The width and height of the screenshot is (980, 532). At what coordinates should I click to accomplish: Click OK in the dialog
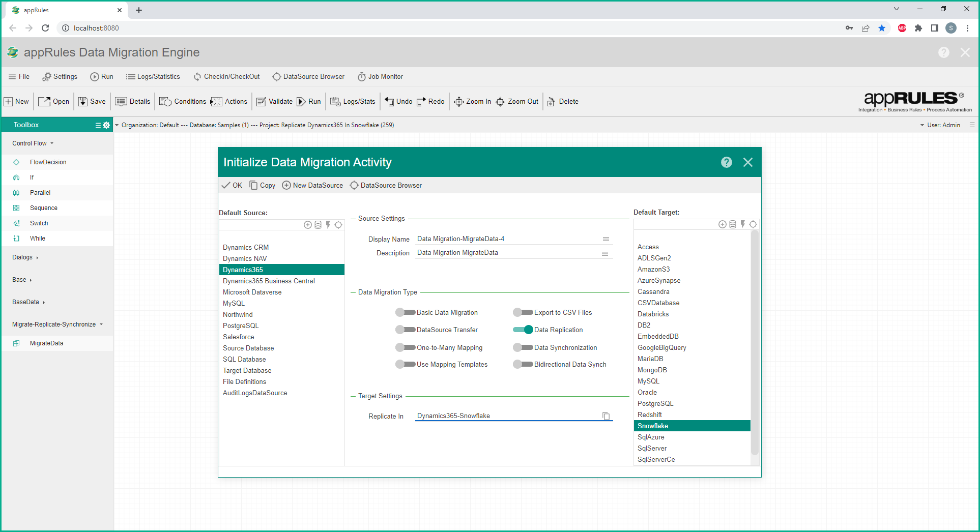232,185
